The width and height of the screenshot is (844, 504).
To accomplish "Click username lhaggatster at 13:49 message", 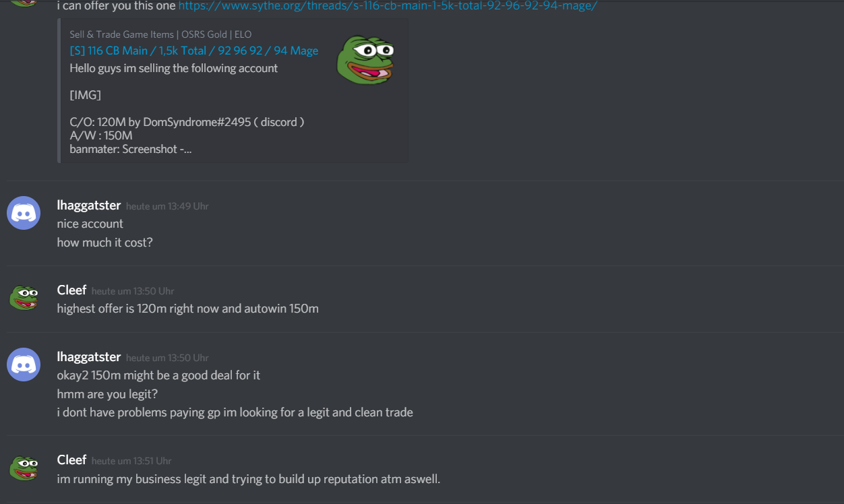I will pos(89,206).
